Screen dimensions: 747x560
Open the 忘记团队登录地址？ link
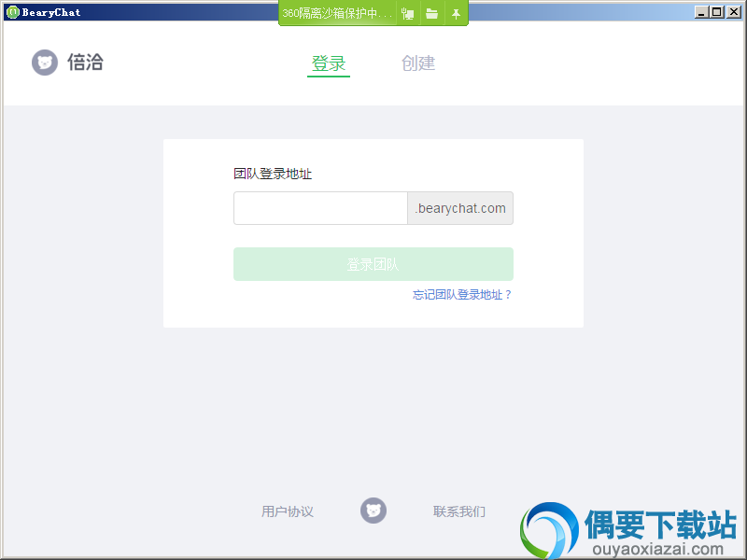pyautogui.click(x=461, y=295)
